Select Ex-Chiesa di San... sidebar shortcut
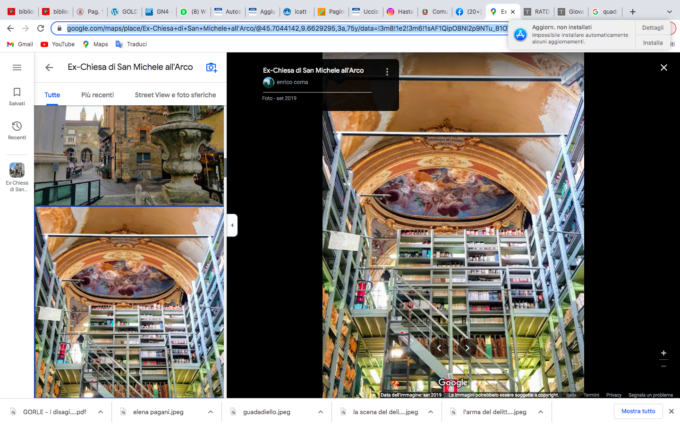The height and width of the screenshot is (425, 680). click(17, 177)
